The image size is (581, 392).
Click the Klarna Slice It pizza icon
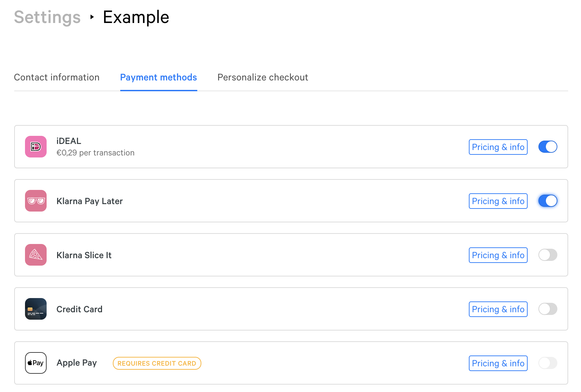36,255
